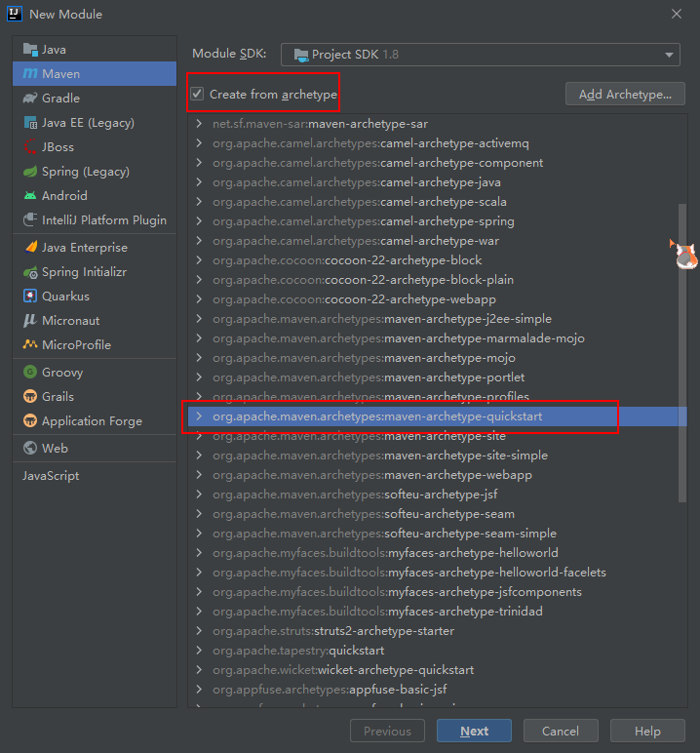
Task: Click the Spring (Legacy) leaf icon
Action: tap(30, 172)
